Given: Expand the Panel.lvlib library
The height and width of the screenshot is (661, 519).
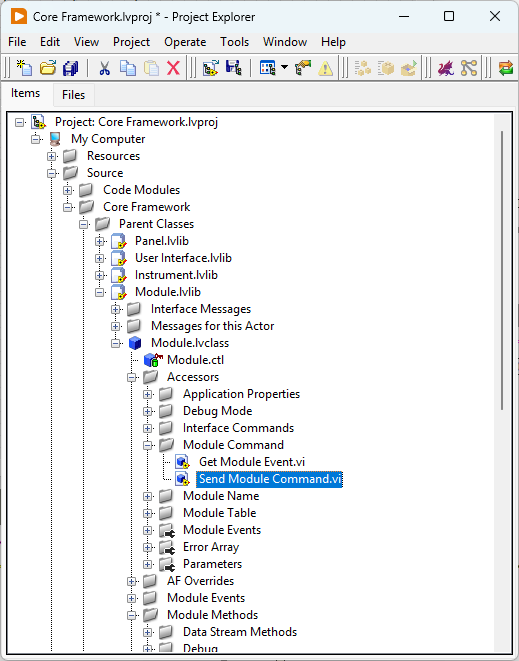Looking at the screenshot, I should click(99, 241).
